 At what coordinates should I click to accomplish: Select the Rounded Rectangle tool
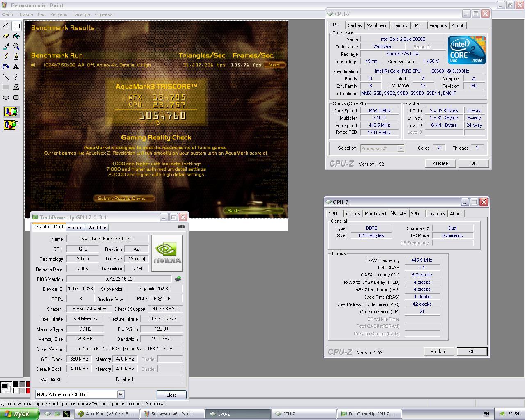click(x=16, y=97)
